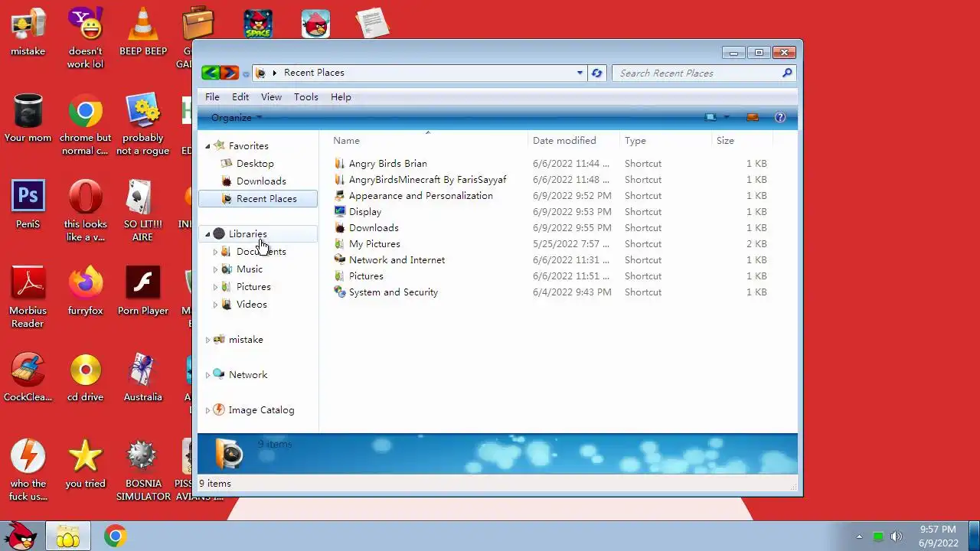Click the volume speaker tray icon
The height and width of the screenshot is (551, 980).
[x=897, y=536]
